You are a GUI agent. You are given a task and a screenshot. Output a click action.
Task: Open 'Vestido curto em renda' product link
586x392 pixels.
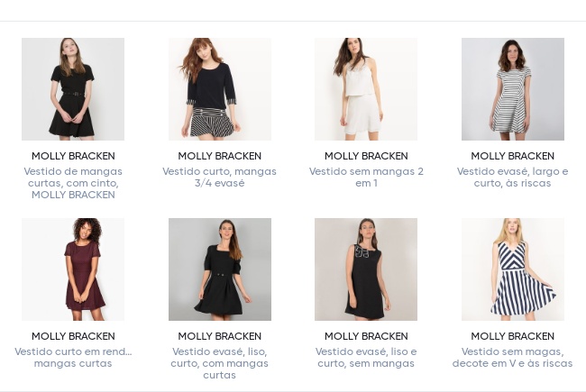pos(73,357)
